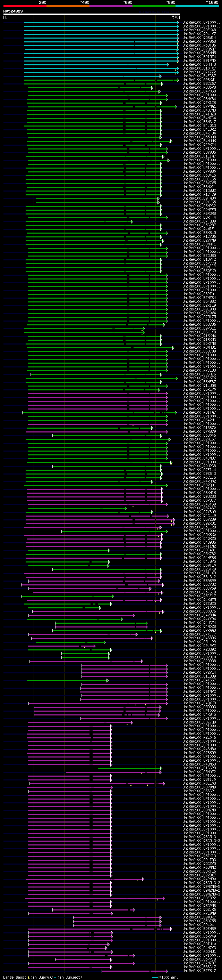Open hit UniRef100_Q56WI4
Viewport: 222px width, 980px height.
[x=199, y=38]
